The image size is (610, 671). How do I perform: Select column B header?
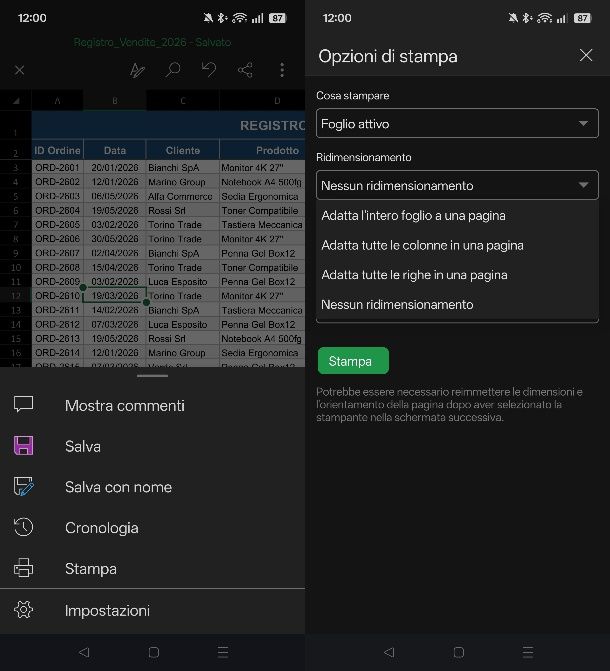coord(115,101)
